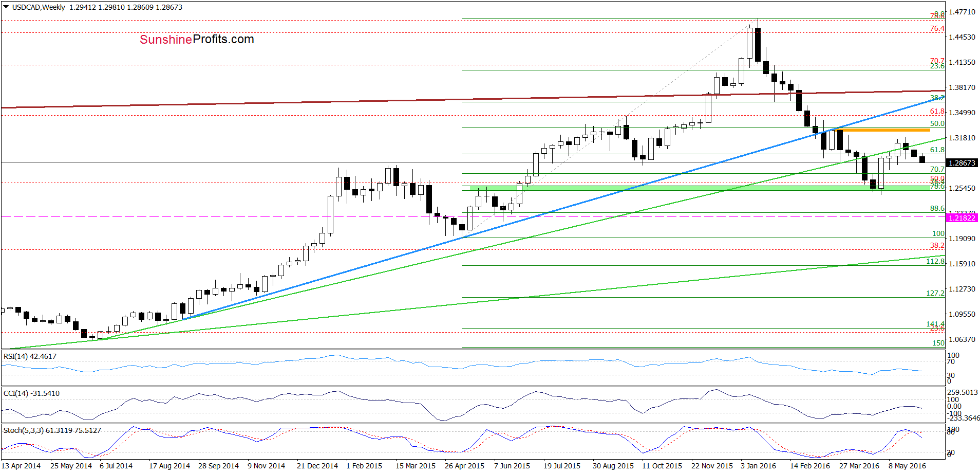
Task: Click the 1.06370 price axis value
Action: click(x=962, y=339)
